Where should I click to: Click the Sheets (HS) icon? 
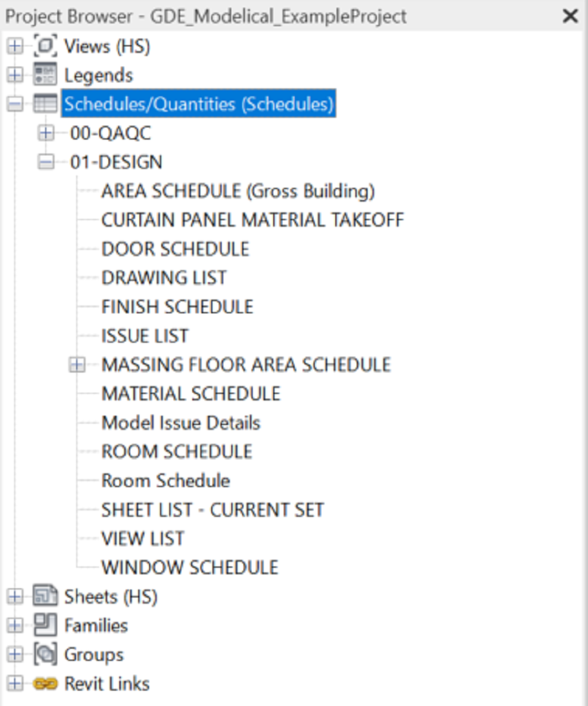pos(45,596)
